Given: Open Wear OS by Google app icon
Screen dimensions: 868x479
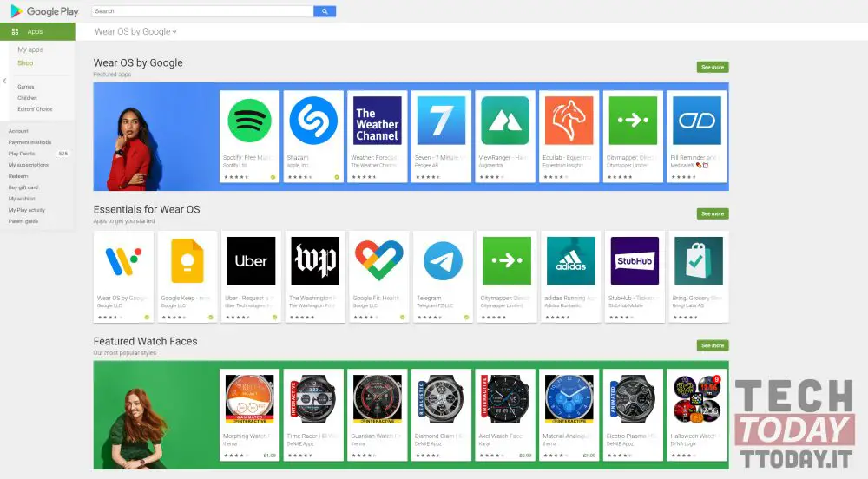Looking at the screenshot, I should click(123, 261).
